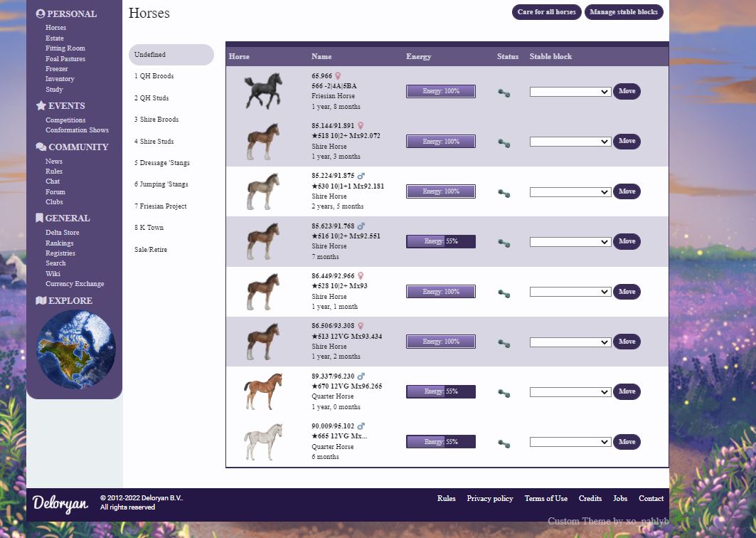Open the Rankings sidebar link
The height and width of the screenshot is (538, 756).
[x=59, y=243]
